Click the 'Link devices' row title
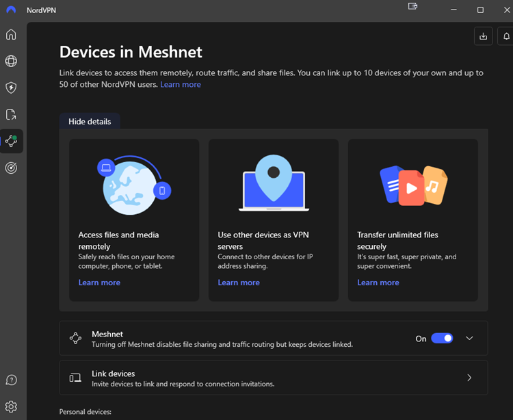The image size is (513, 420). coord(113,373)
